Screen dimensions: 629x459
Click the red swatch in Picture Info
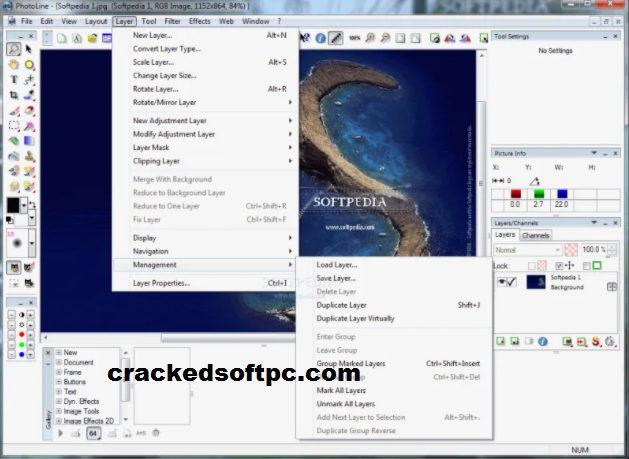point(515,194)
